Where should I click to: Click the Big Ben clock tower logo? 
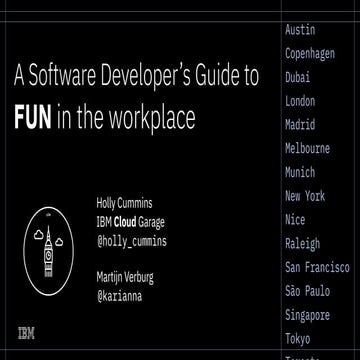pyautogui.click(x=49, y=251)
